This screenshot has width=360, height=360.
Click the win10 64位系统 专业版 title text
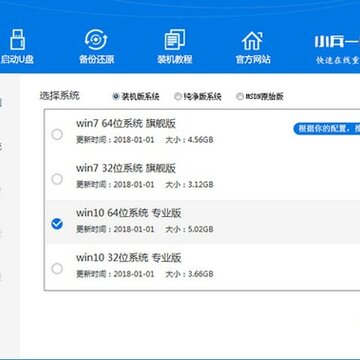[129, 213]
